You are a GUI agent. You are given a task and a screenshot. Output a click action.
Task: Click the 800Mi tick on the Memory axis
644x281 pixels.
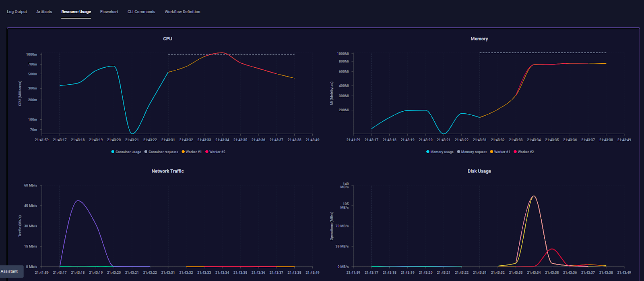[x=344, y=61]
